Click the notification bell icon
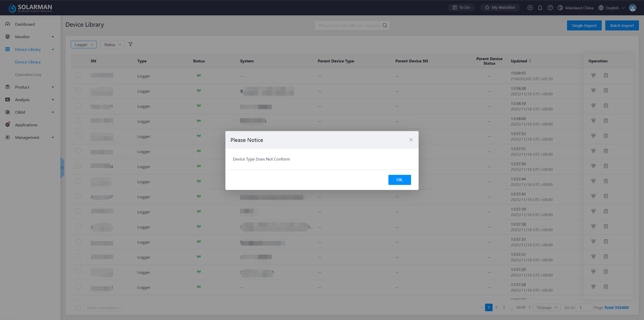 540,8
